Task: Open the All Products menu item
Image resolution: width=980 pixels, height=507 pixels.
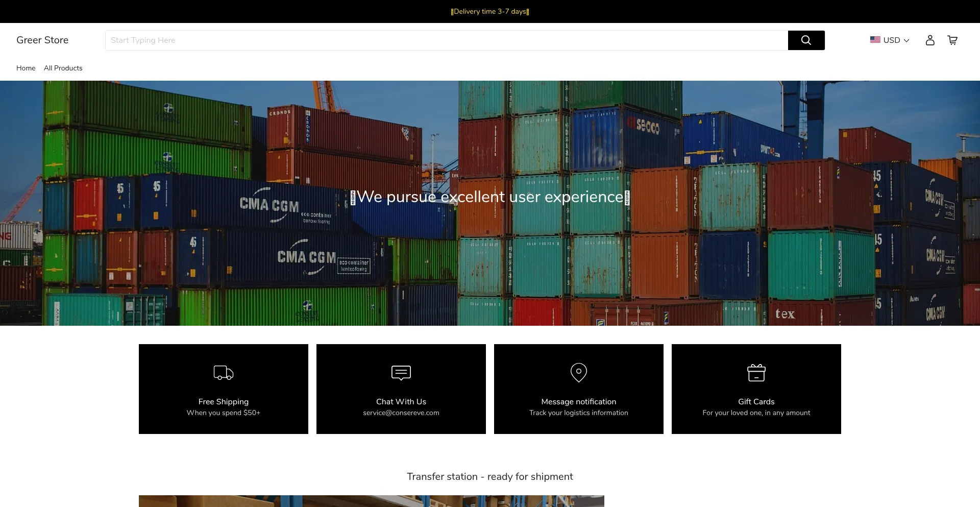Action: (x=63, y=68)
